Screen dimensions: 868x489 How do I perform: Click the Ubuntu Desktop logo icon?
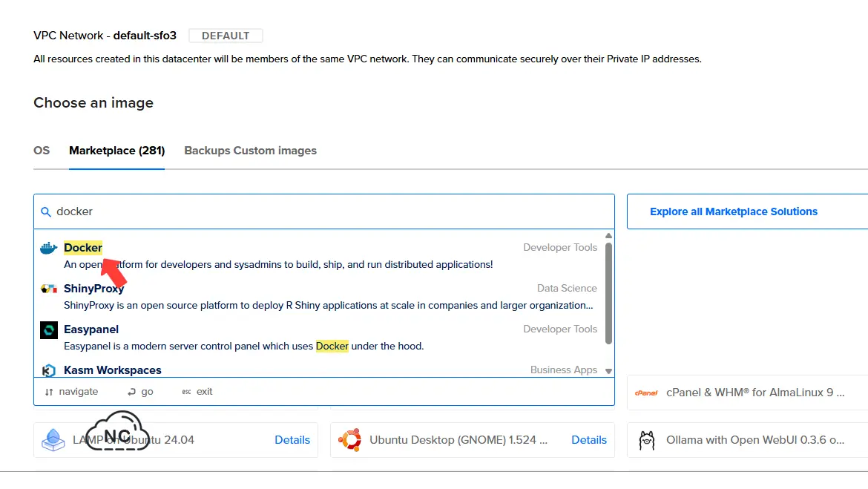click(x=350, y=440)
